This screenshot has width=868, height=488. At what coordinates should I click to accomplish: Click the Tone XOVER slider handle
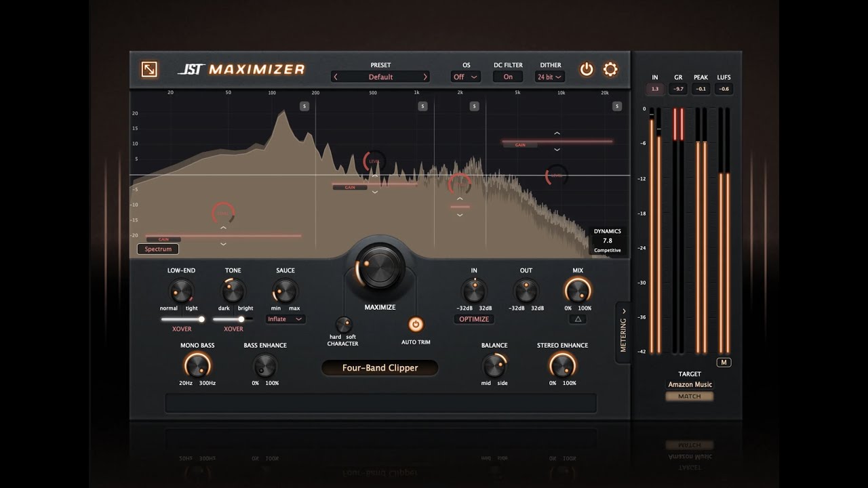click(x=241, y=319)
